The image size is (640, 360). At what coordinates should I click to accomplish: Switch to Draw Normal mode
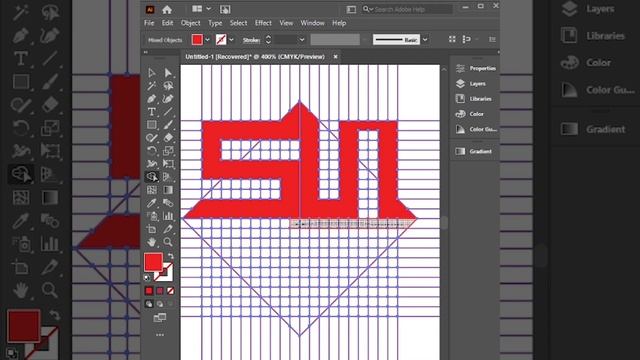[149, 304]
